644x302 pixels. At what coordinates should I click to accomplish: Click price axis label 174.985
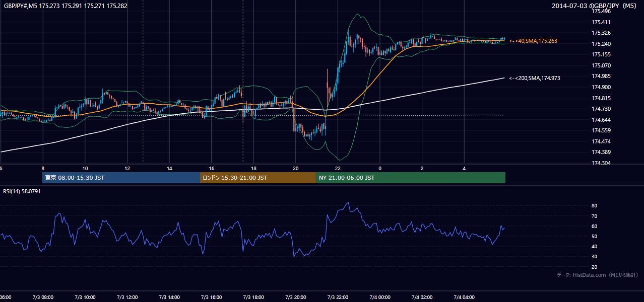click(601, 76)
